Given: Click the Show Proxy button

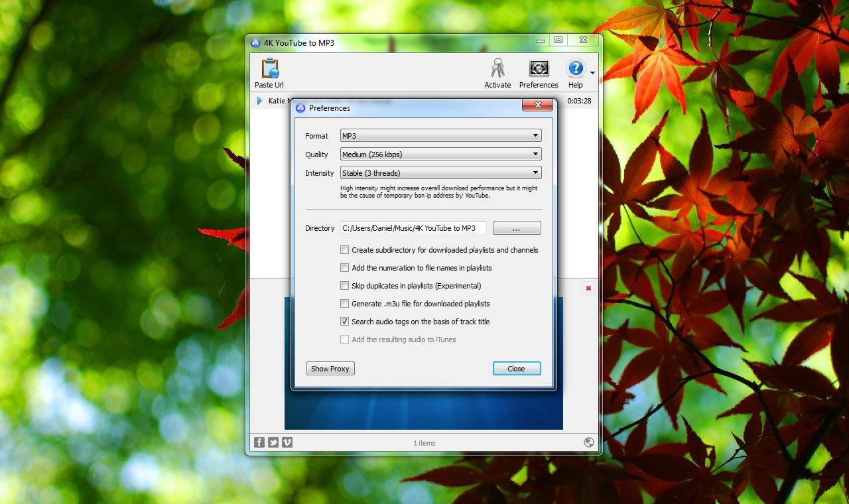Looking at the screenshot, I should tap(330, 369).
